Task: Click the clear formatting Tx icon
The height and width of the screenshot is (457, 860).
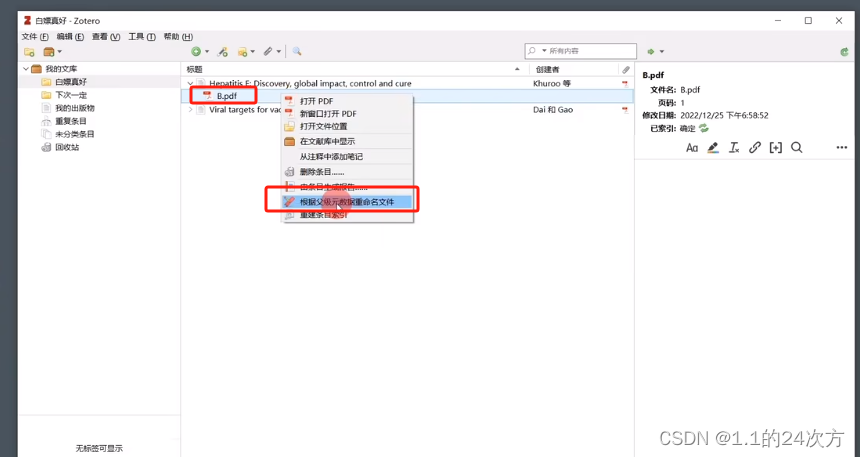Action: [x=734, y=148]
